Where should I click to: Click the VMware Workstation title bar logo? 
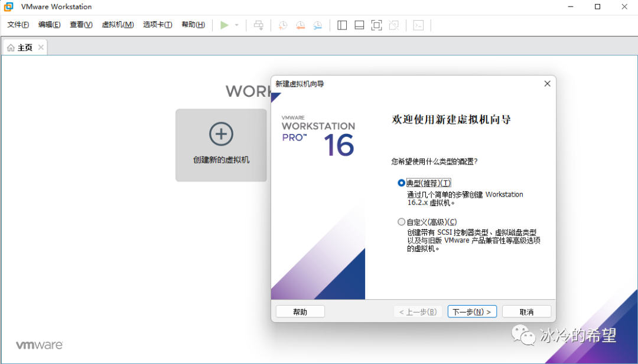8,6
